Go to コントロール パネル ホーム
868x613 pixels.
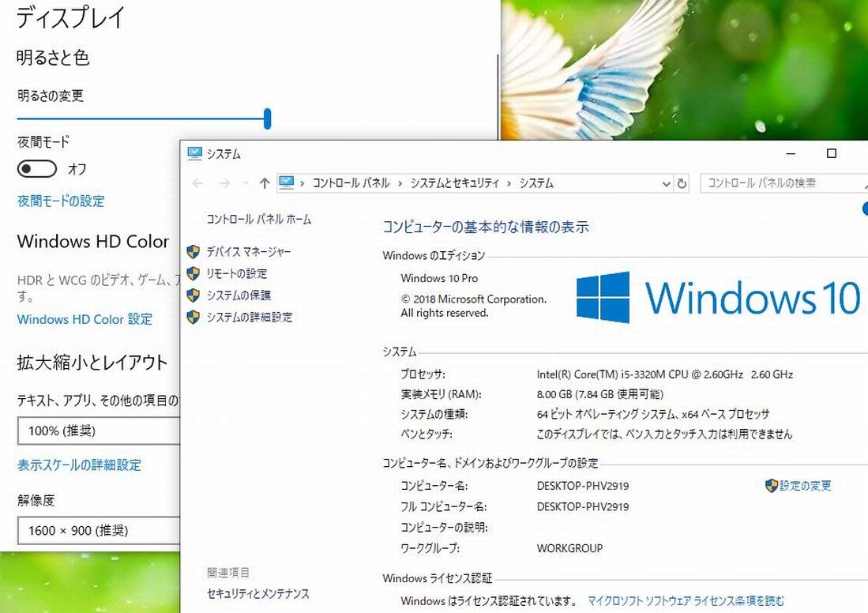[258, 220]
